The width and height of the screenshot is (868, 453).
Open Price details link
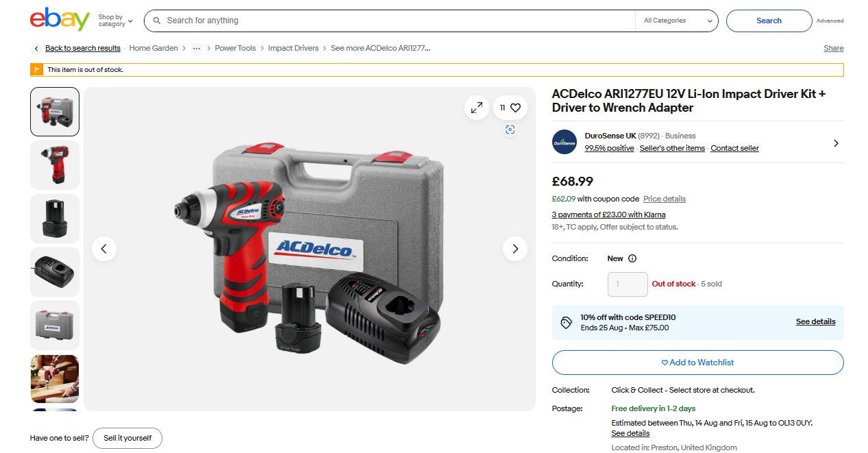[665, 199]
